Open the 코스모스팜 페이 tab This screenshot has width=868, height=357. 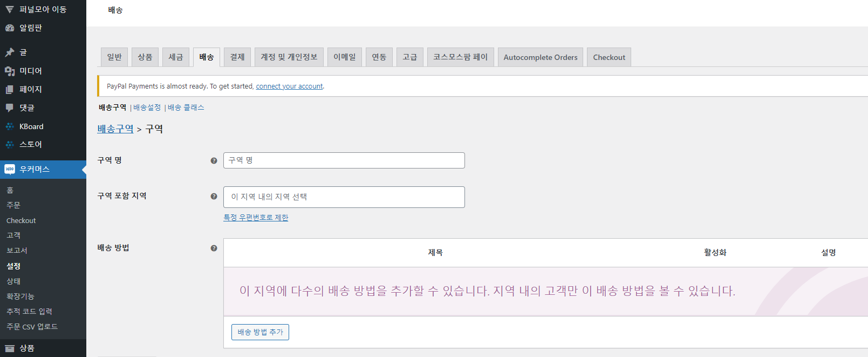(x=461, y=57)
